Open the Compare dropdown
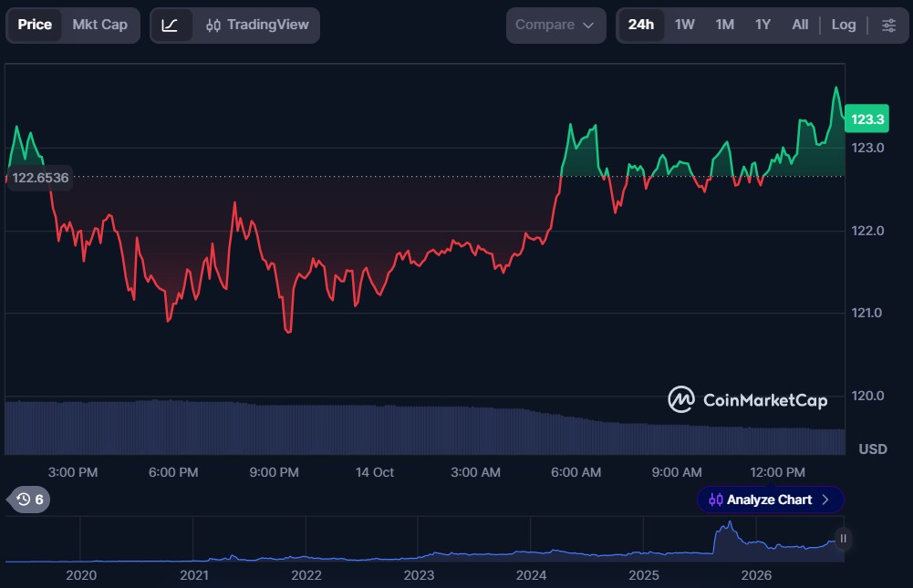913x588 pixels. 555,25
